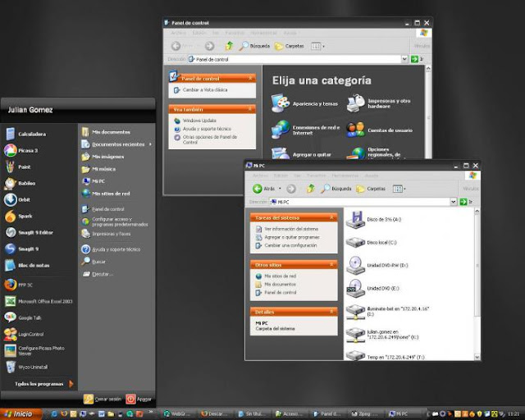Image resolution: width=525 pixels, height=420 pixels.
Task: Open Ayuda y soporte técnico in the start menu
Action: [x=112, y=249]
